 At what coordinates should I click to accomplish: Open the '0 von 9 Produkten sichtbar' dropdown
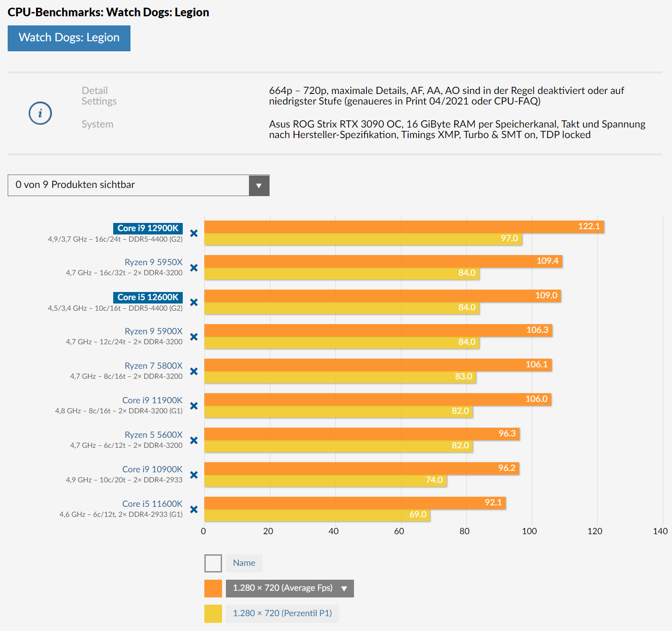(139, 185)
